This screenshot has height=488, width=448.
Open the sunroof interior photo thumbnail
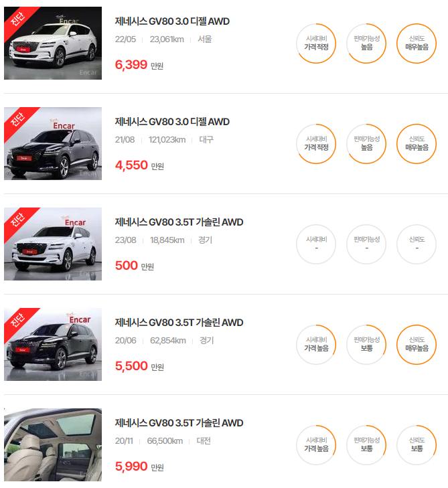pos(53,444)
